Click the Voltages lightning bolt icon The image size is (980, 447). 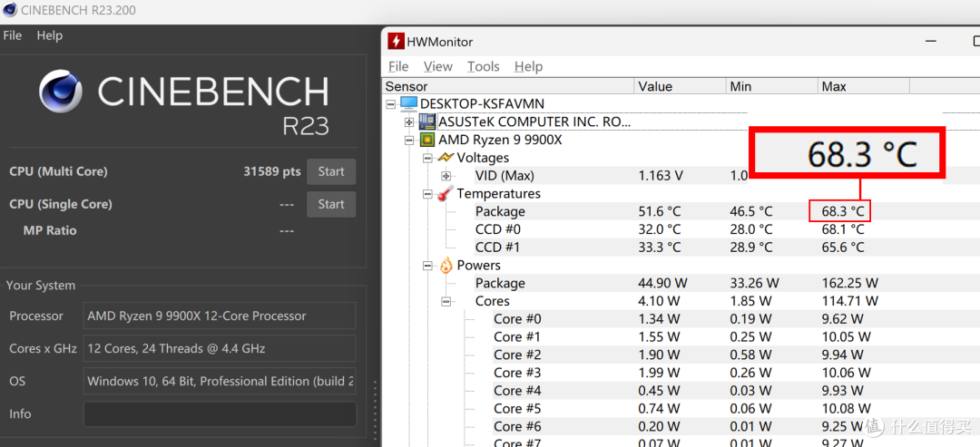point(446,158)
